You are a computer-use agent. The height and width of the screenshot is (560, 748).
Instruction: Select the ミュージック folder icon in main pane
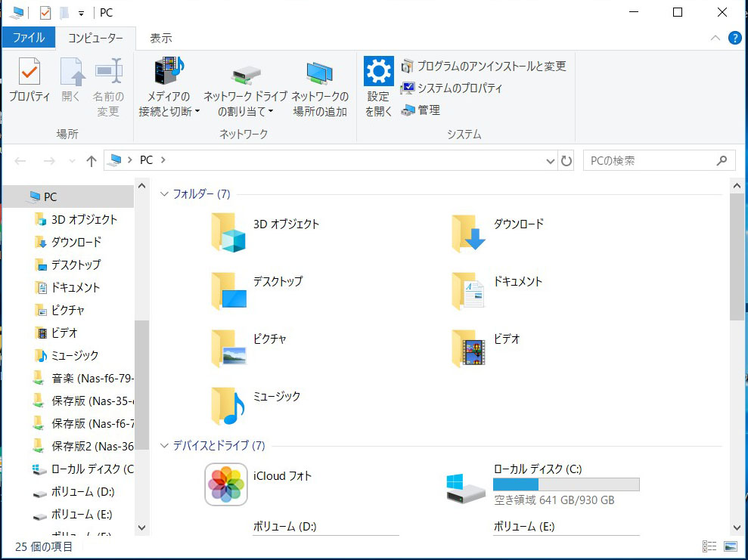tap(228, 406)
